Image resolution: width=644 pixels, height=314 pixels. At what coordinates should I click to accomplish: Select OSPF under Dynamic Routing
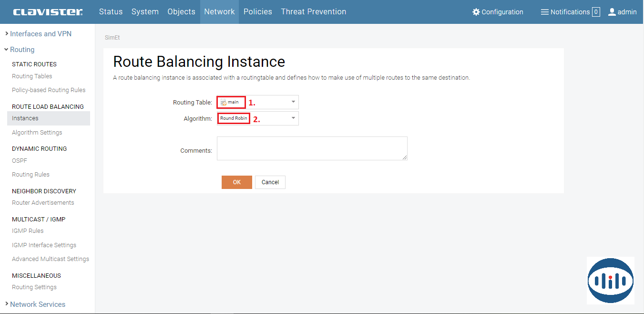coord(20,161)
